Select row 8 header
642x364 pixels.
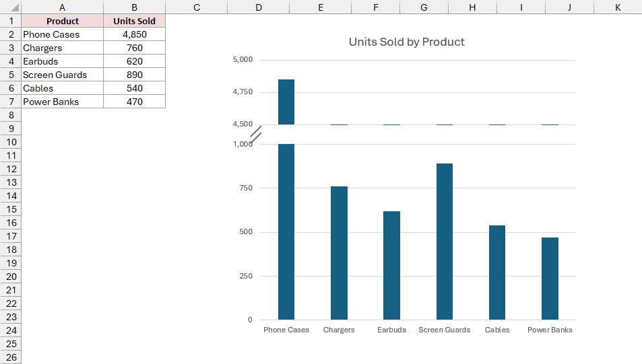[11, 115]
